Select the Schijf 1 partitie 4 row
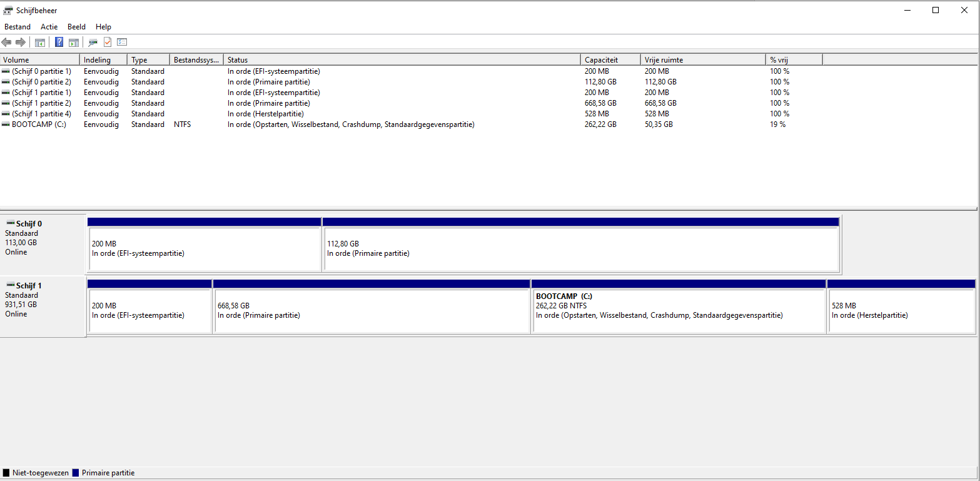Viewport: 980px width, 481px height. (x=41, y=114)
